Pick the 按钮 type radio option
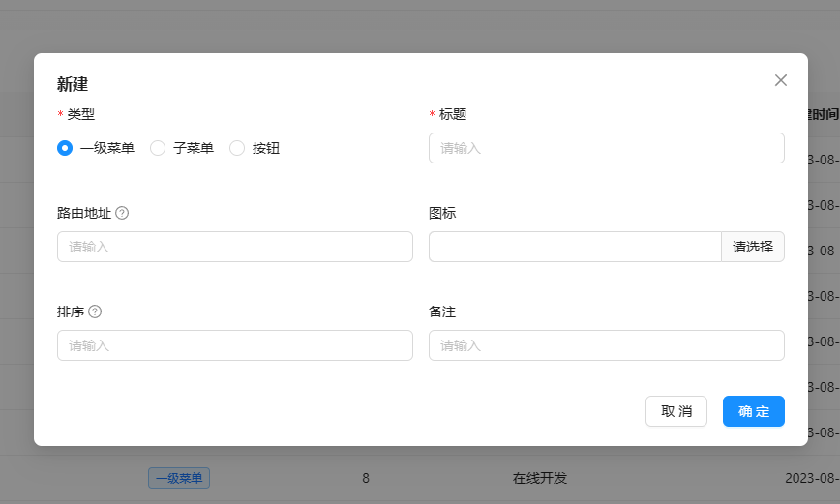Image resolution: width=840 pixels, height=504 pixels. point(237,148)
